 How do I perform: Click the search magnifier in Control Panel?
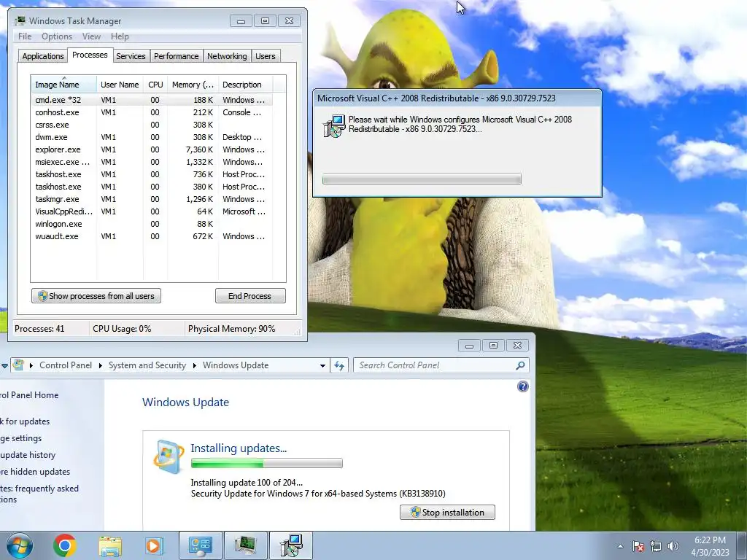520,365
